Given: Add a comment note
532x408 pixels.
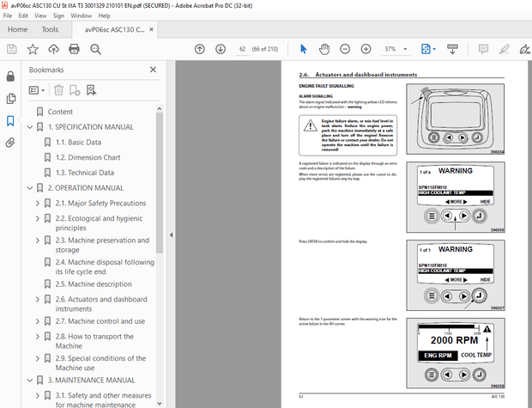Looking at the screenshot, I should click(x=483, y=49).
